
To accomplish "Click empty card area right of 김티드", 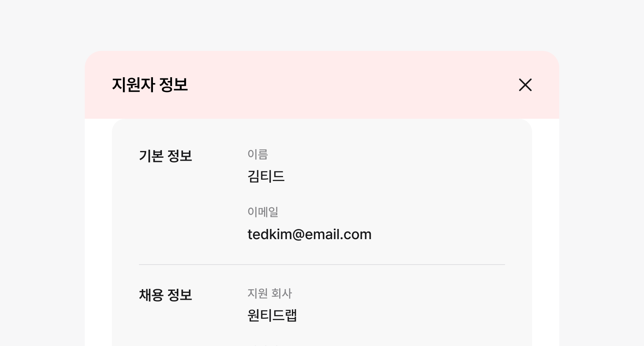I will (402, 176).
